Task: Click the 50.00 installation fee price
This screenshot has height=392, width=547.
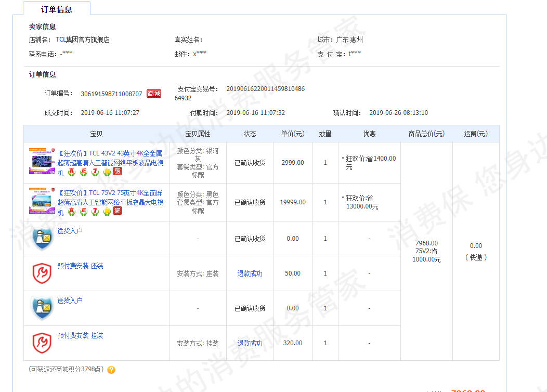Action: pos(293,273)
